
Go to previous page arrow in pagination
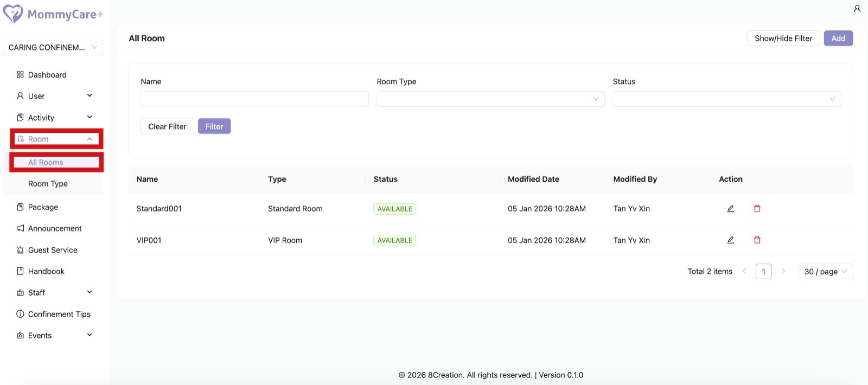[744, 271]
